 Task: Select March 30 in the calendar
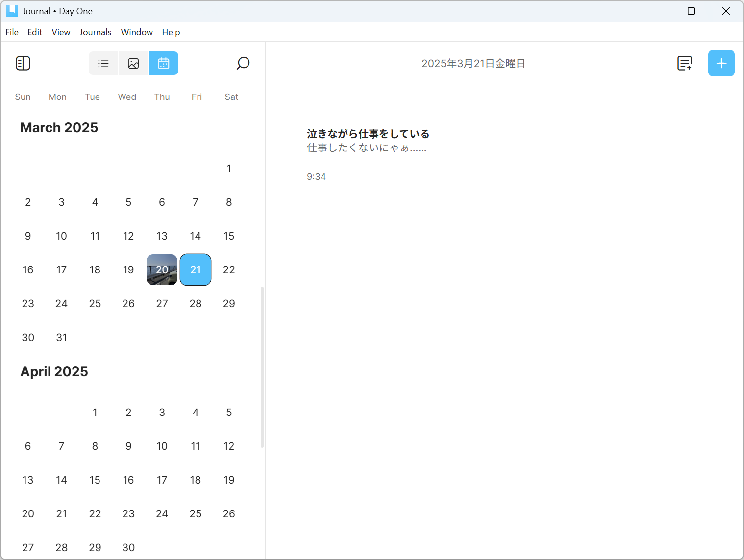[28, 337]
